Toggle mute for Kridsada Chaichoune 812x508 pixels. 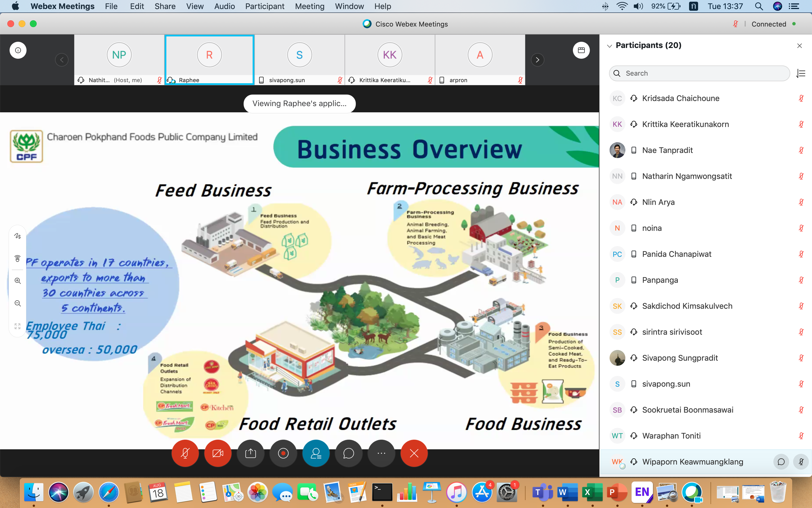pyautogui.click(x=801, y=98)
